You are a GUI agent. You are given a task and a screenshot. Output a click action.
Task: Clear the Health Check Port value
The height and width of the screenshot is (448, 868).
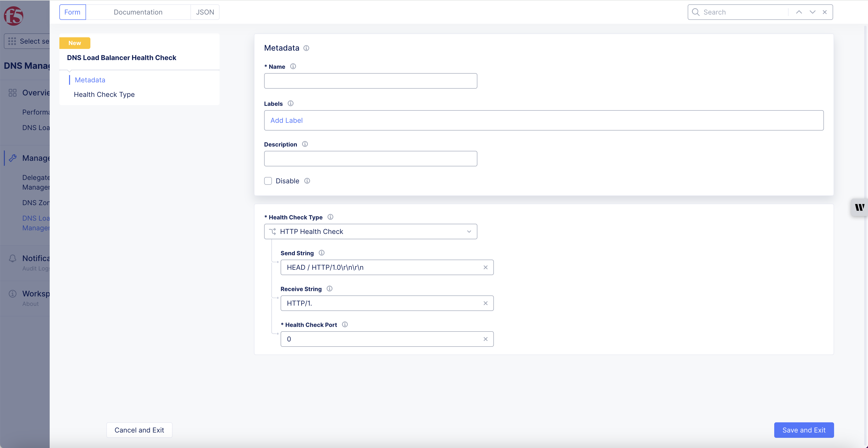pyautogui.click(x=486, y=339)
